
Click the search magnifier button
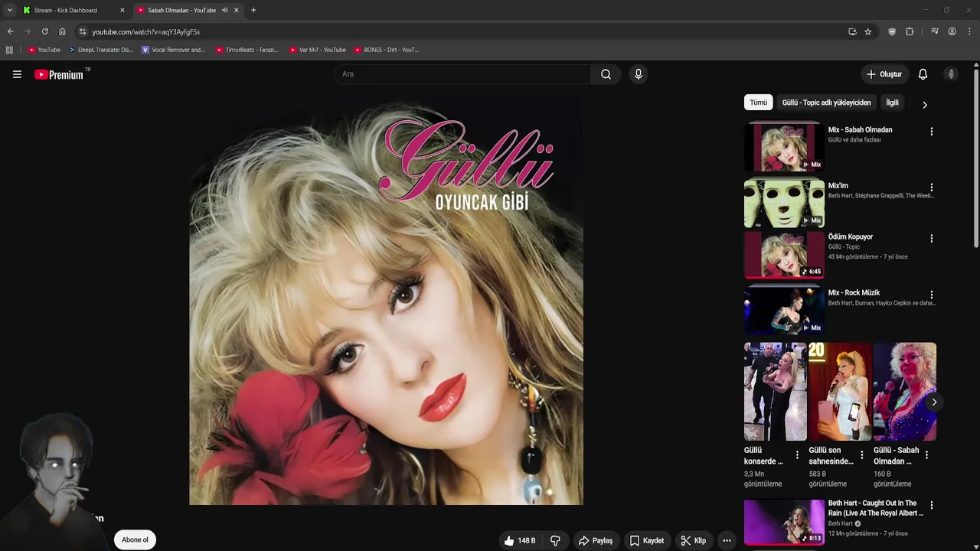click(606, 74)
